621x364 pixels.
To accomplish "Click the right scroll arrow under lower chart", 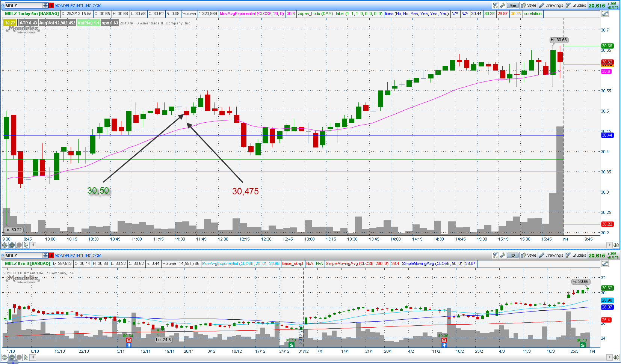I will click(x=610, y=357).
